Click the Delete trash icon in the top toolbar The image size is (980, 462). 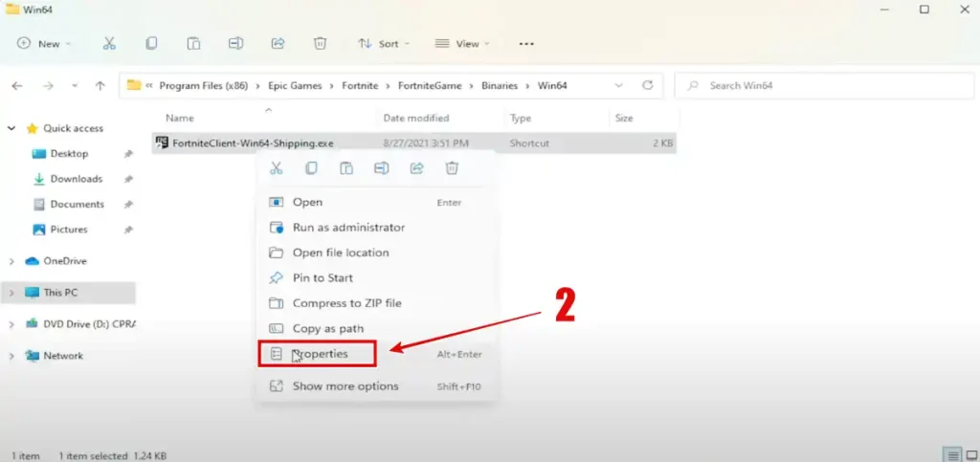[320, 43]
